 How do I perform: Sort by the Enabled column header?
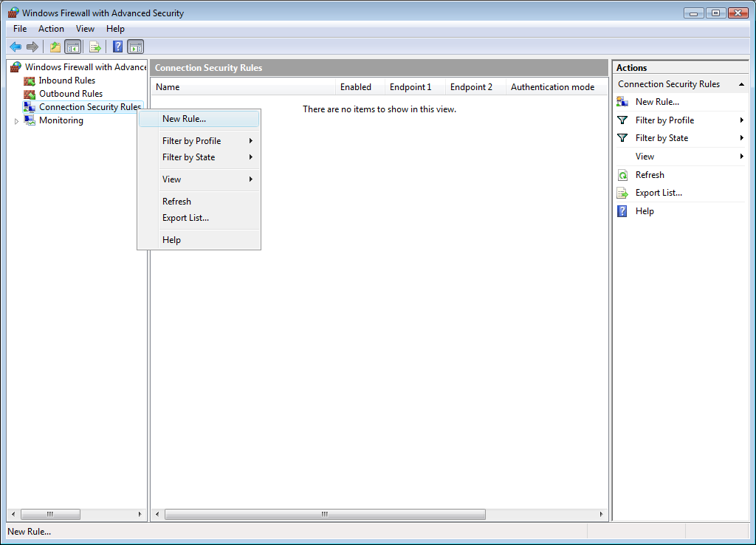pos(360,87)
